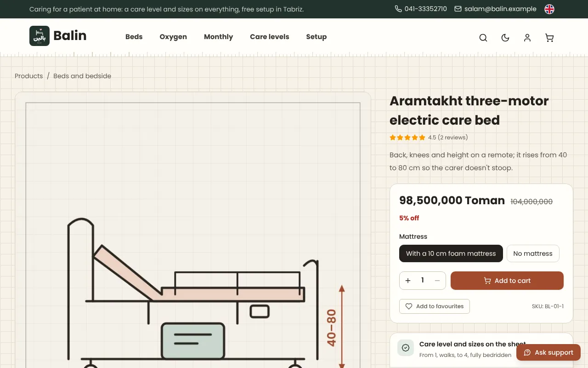Open Care level and sizes on the sheet

click(x=473, y=344)
